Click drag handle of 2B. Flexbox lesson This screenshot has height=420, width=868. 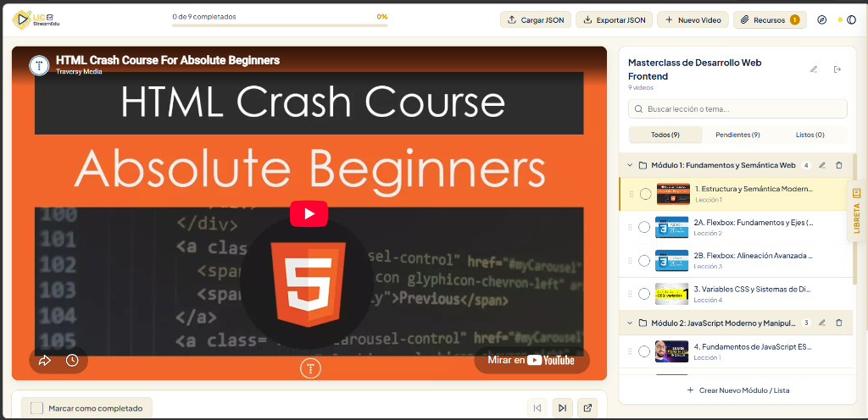tap(630, 260)
